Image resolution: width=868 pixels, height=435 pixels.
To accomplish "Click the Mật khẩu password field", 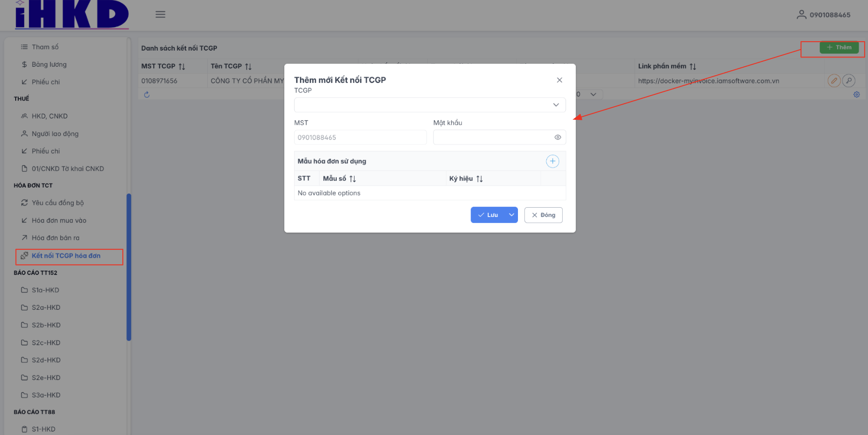I will (x=492, y=137).
